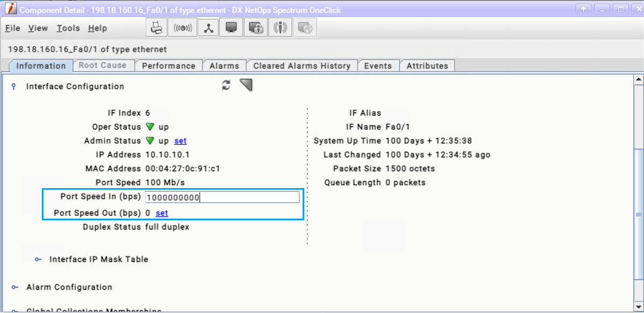Image resolution: width=644 pixels, height=313 pixels.
Task: Click the Print icon in the toolbar
Action: (156, 27)
